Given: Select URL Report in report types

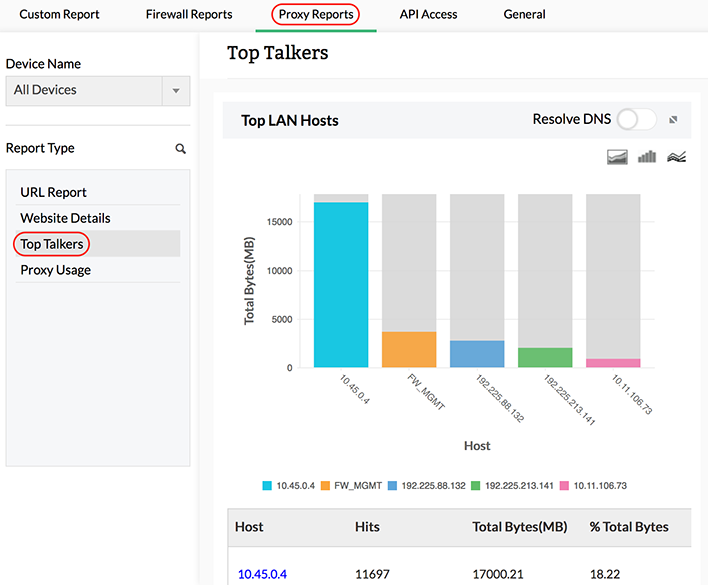Looking at the screenshot, I should [x=54, y=192].
